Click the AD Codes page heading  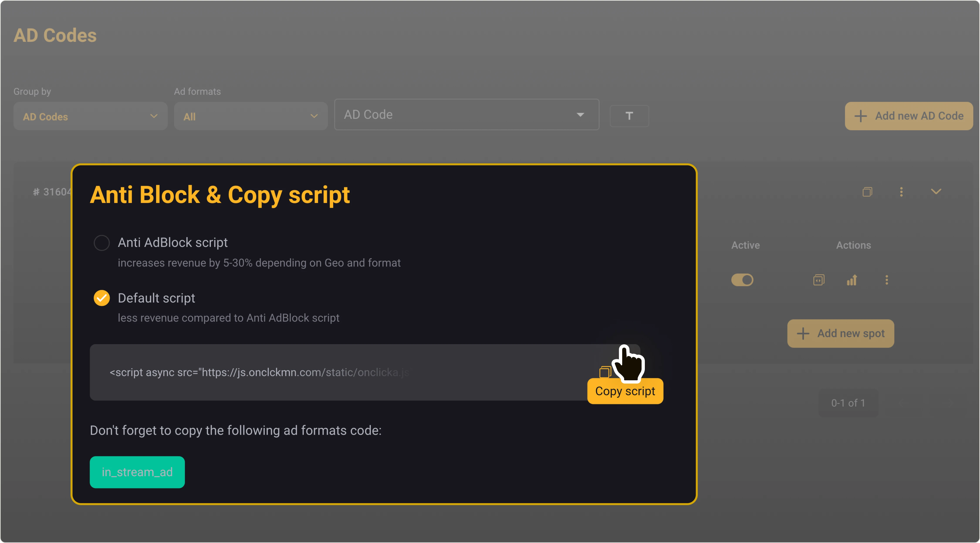[55, 35]
